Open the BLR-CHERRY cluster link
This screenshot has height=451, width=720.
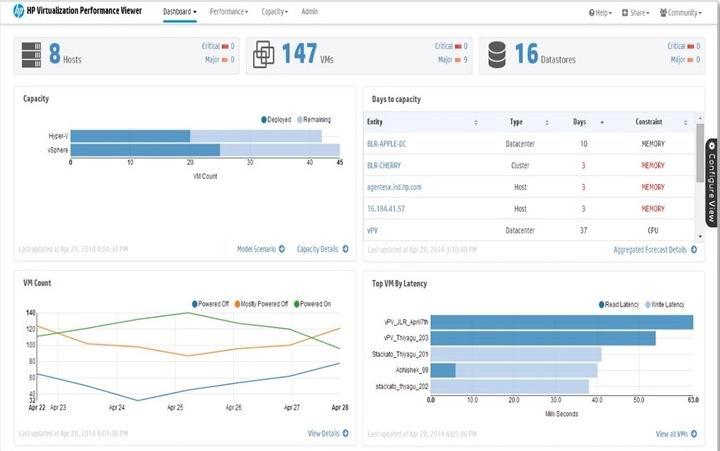[384, 165]
